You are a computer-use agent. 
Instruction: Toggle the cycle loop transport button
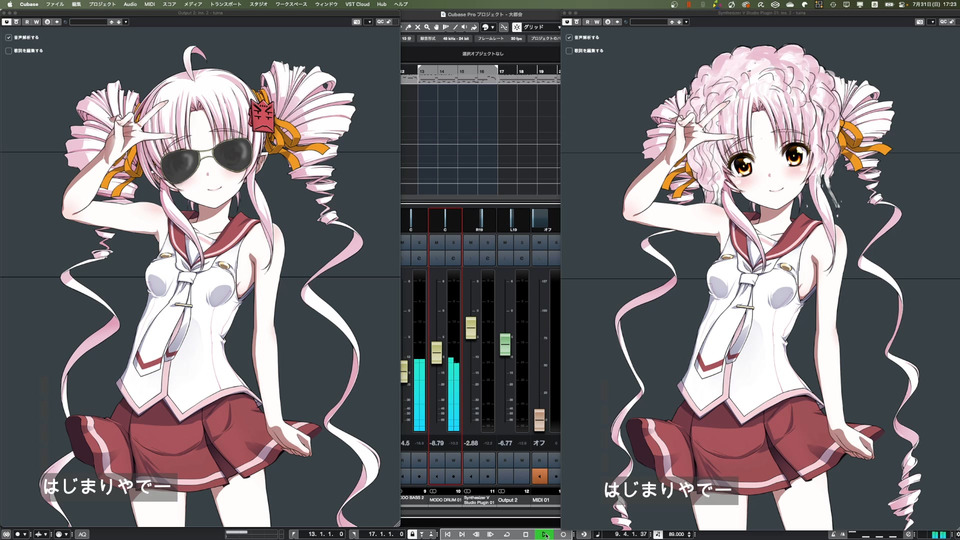pyautogui.click(x=507, y=534)
